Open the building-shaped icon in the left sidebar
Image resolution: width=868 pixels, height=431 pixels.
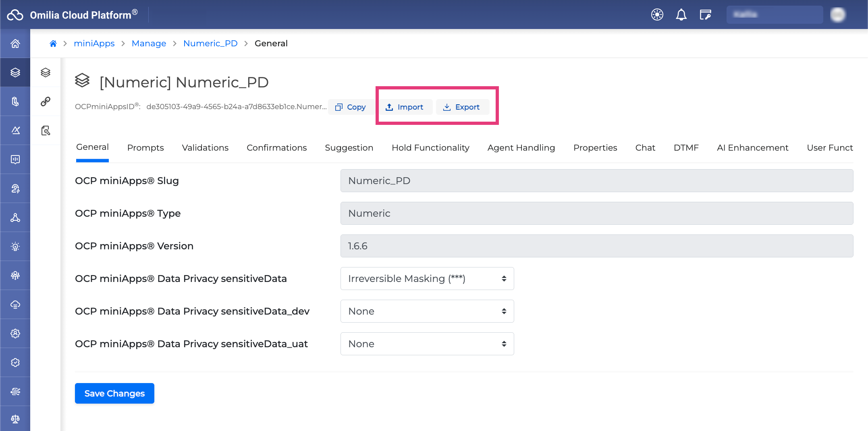tap(15, 102)
